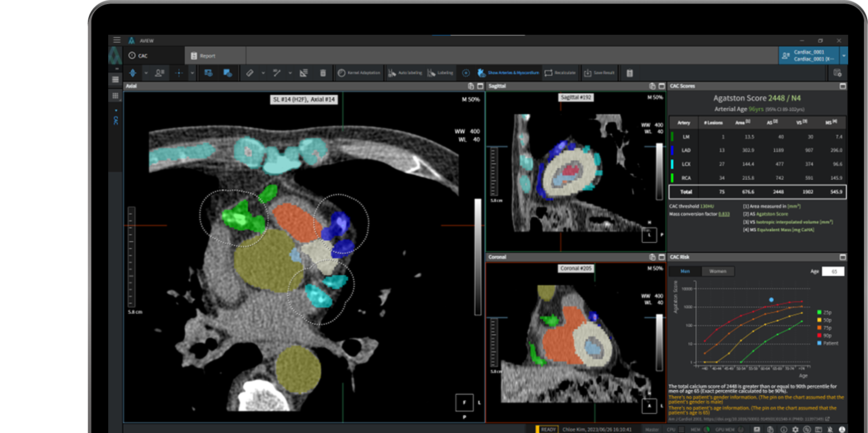
Task: Click the READY status indicator
Action: (547, 429)
